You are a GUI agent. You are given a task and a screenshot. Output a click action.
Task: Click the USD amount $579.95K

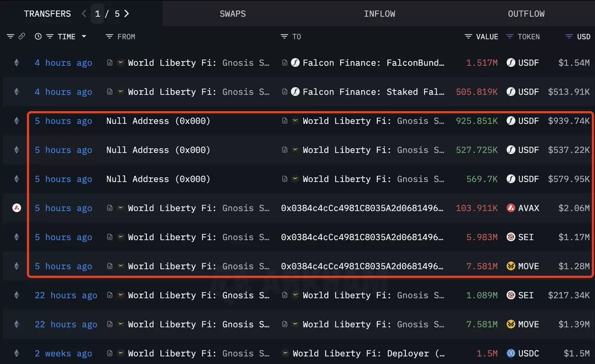569,179
